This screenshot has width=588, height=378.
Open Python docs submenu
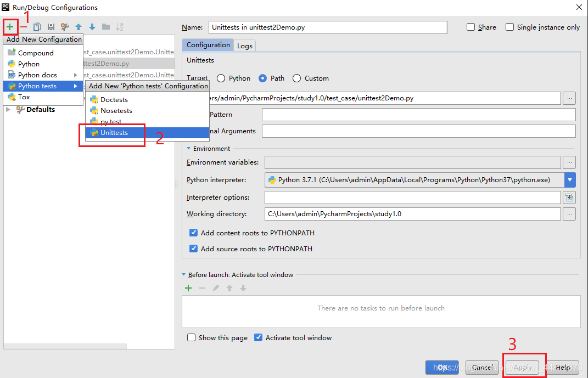[x=43, y=75]
